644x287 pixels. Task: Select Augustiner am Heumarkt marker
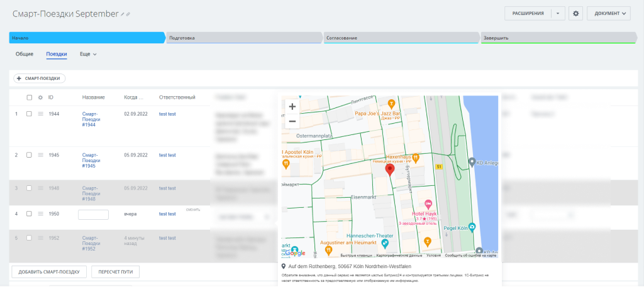328,249
